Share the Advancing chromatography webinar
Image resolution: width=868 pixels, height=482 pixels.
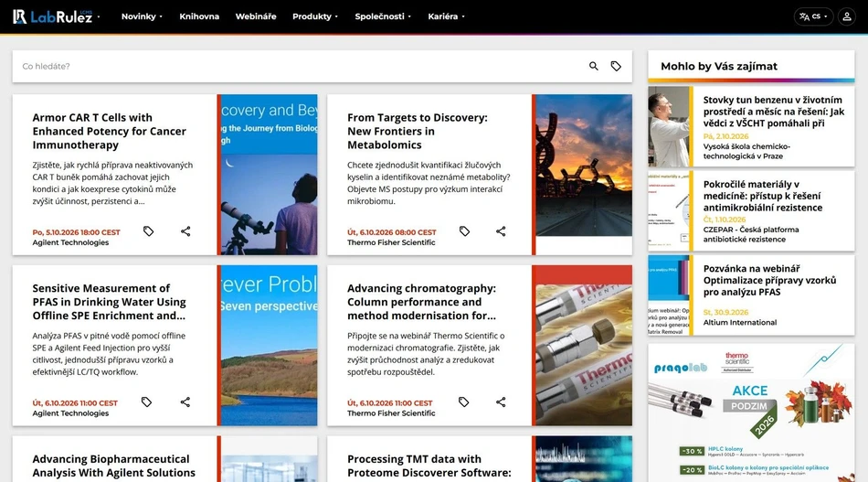[501, 402]
